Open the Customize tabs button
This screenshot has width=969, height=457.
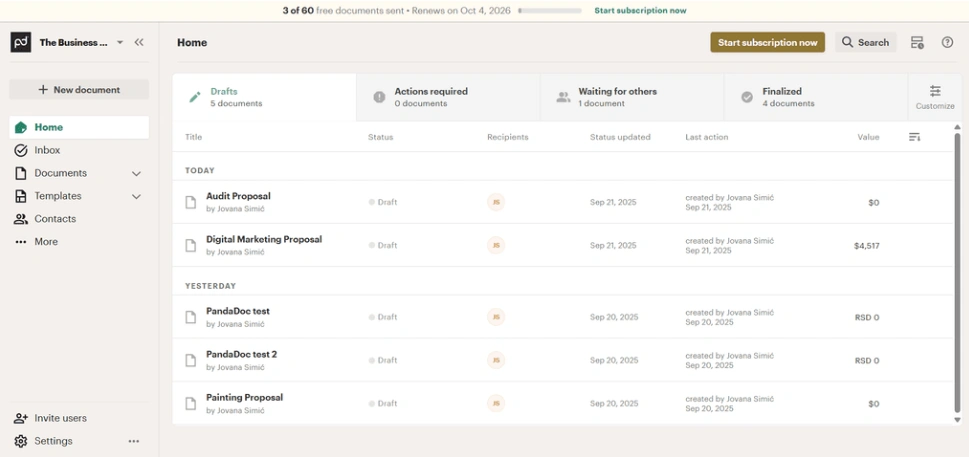(935, 97)
